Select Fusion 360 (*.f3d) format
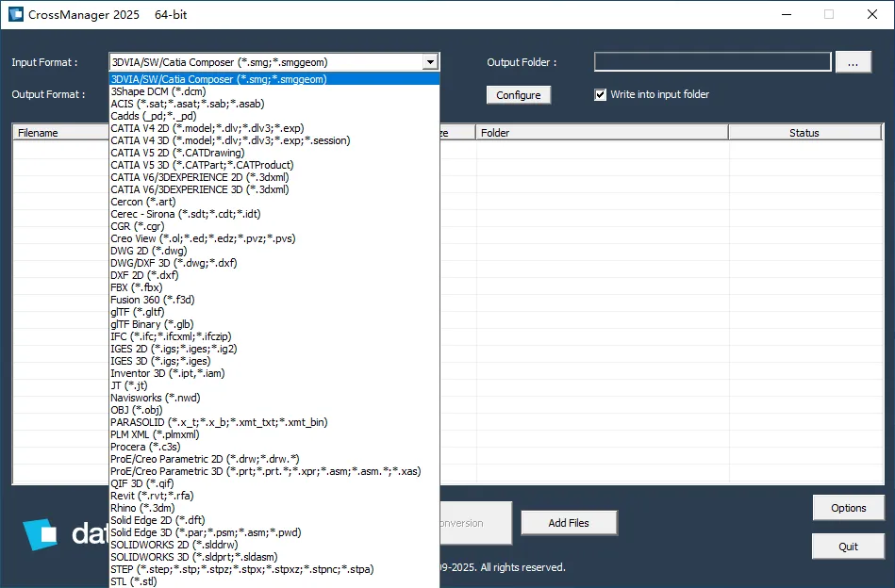The width and height of the screenshot is (895, 588). pos(274,300)
